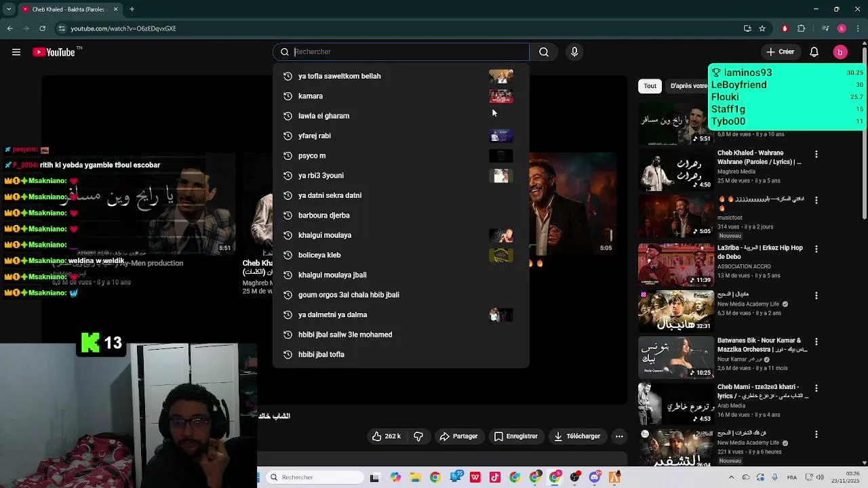Screen dimensions: 868x488
Task: Open the red adblock extension icon
Action: (x=785, y=28)
